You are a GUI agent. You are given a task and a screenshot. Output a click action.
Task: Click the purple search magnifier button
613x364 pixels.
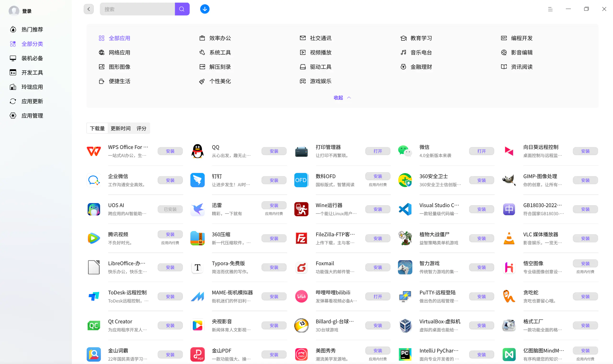(x=182, y=9)
